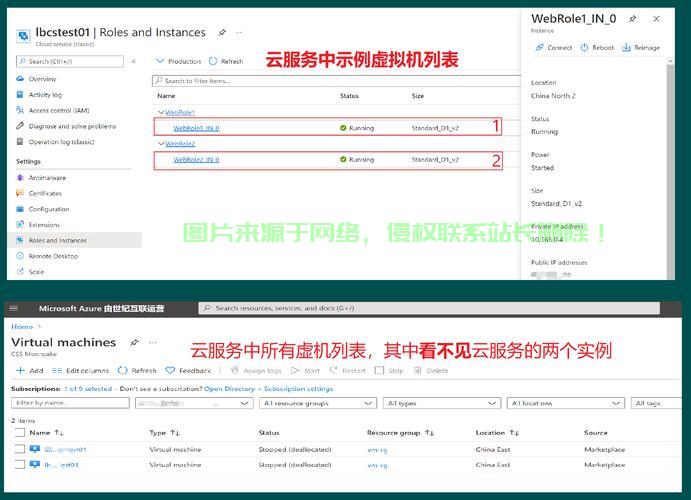Close the WebRole1_IN_0 instance panel
The width and height of the screenshot is (691, 500).
tap(657, 19)
